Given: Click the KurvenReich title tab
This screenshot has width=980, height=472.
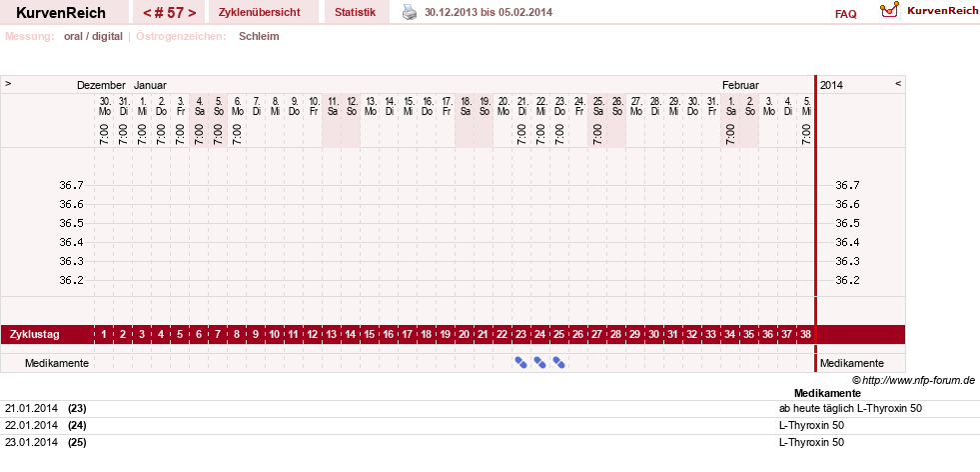Looking at the screenshot, I should (61, 12).
